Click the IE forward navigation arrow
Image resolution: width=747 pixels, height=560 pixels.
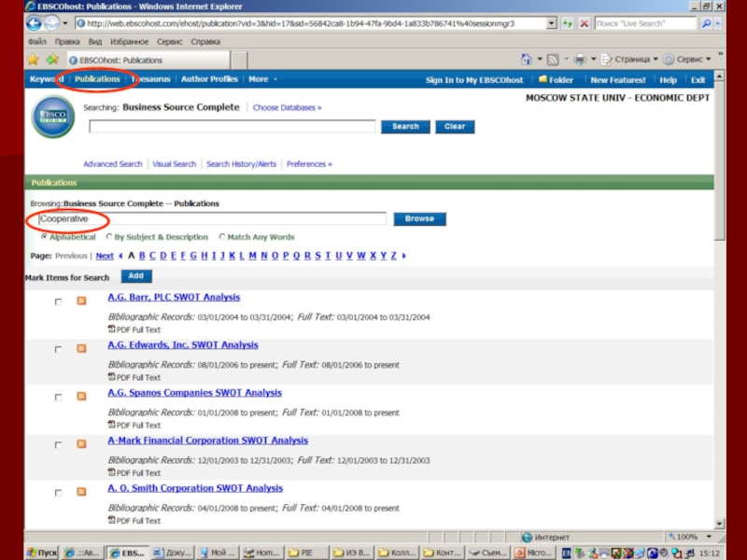(x=51, y=22)
